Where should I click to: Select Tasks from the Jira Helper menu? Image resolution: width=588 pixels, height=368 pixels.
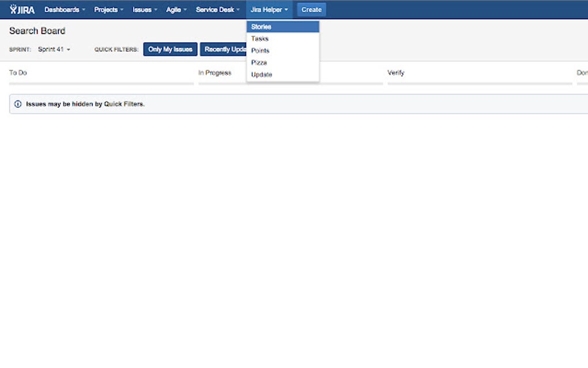(x=260, y=38)
